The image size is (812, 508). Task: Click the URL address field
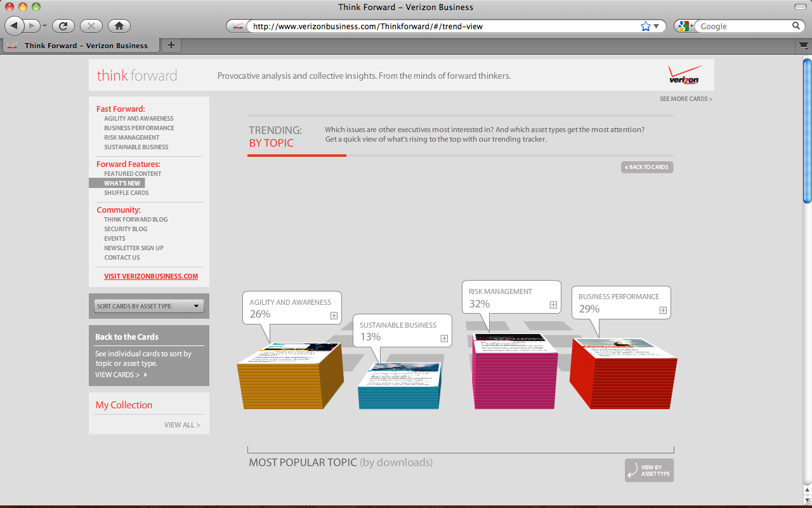pos(443,26)
